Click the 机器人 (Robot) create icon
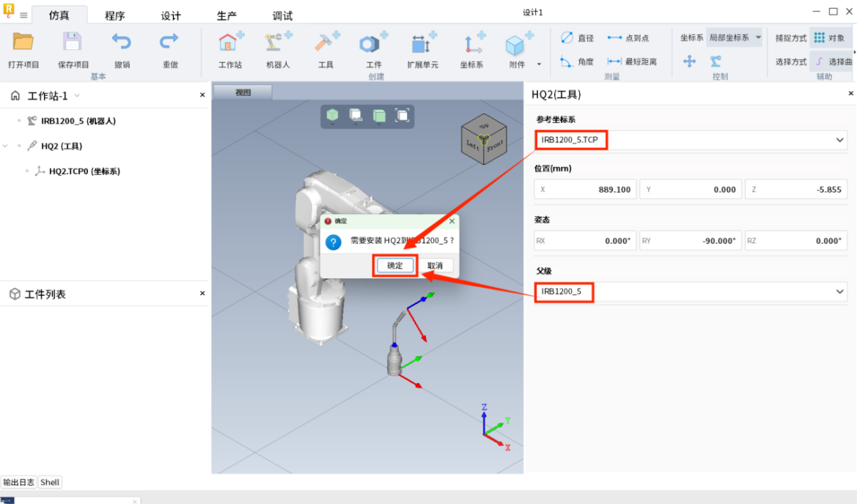The height and width of the screenshot is (504, 857). (x=277, y=43)
